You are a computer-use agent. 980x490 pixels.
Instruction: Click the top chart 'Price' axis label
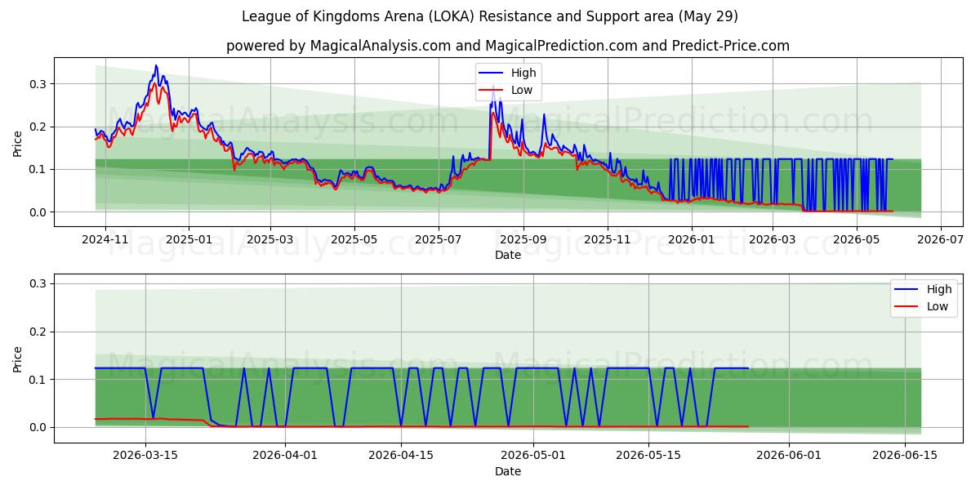(18, 144)
